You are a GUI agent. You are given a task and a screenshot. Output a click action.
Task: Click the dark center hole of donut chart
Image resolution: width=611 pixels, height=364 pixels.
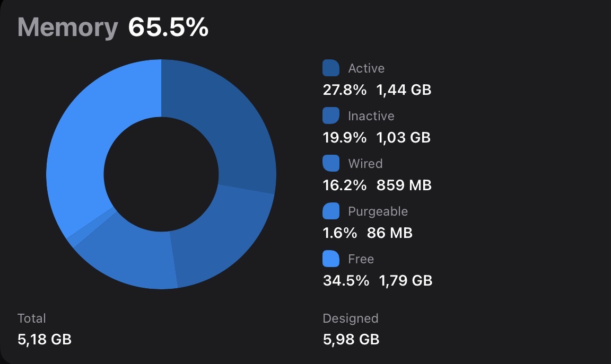tap(161, 174)
